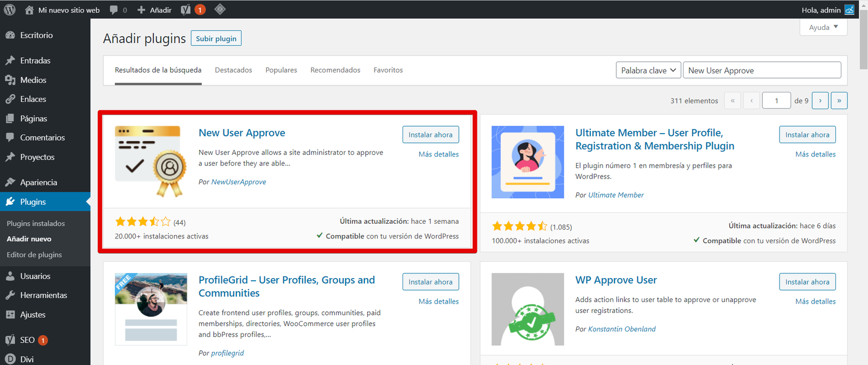Switch to Destacados tab
The height and width of the screenshot is (365, 868).
[x=233, y=70]
